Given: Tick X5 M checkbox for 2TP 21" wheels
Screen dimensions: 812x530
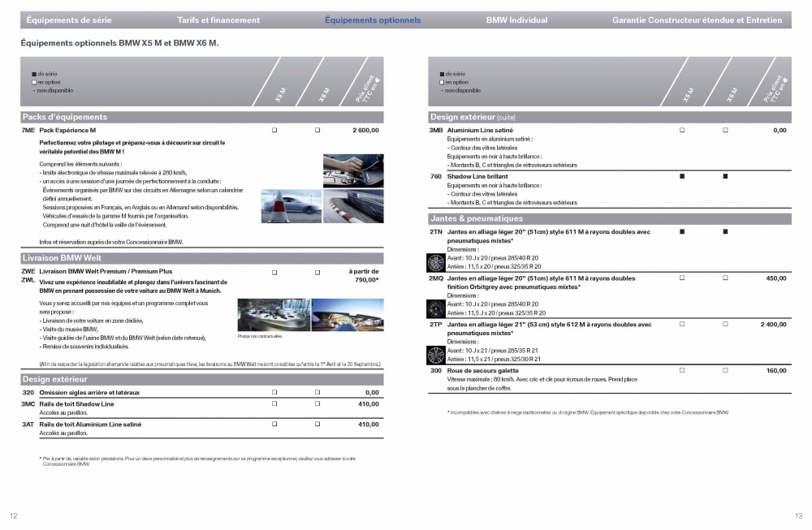Looking at the screenshot, I should coord(682,324).
